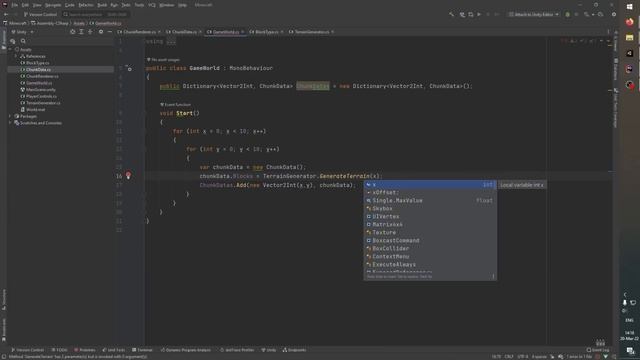640x360 pixels.
Task: Choose the ExecuteAlways completion suggestion
Action: (x=430, y=264)
